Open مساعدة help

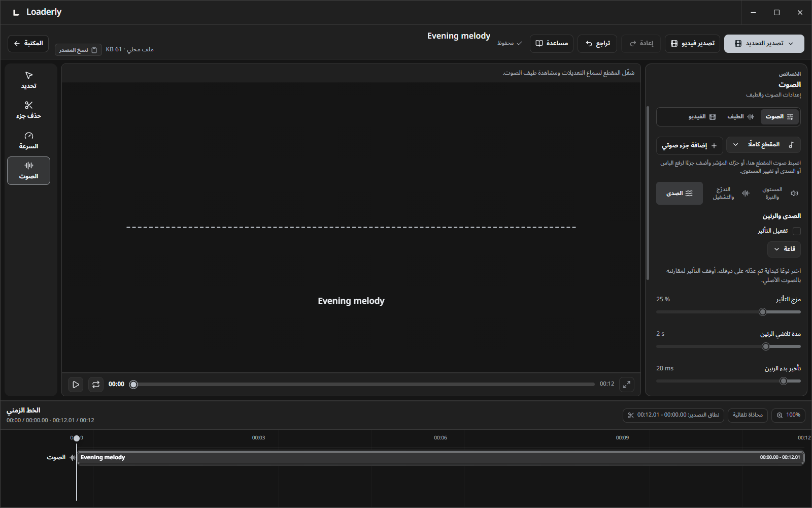552,44
